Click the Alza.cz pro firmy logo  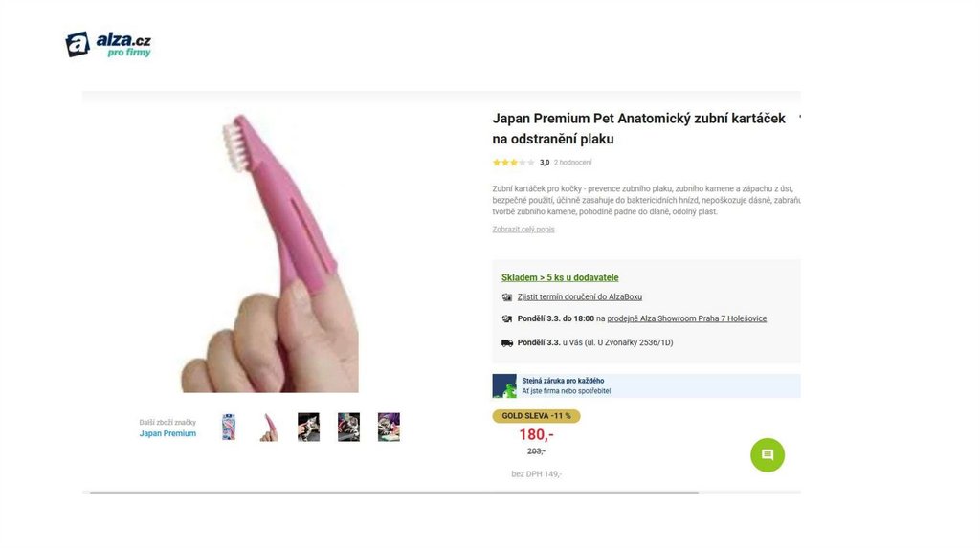108,44
